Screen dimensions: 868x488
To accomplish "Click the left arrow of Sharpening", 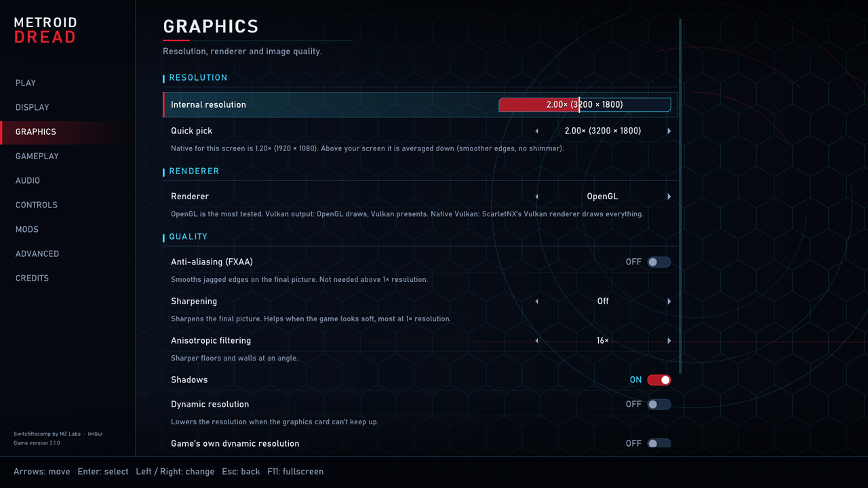I will click(x=536, y=302).
